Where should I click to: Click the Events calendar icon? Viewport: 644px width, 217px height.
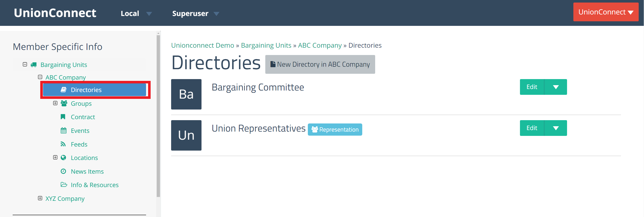tap(64, 131)
